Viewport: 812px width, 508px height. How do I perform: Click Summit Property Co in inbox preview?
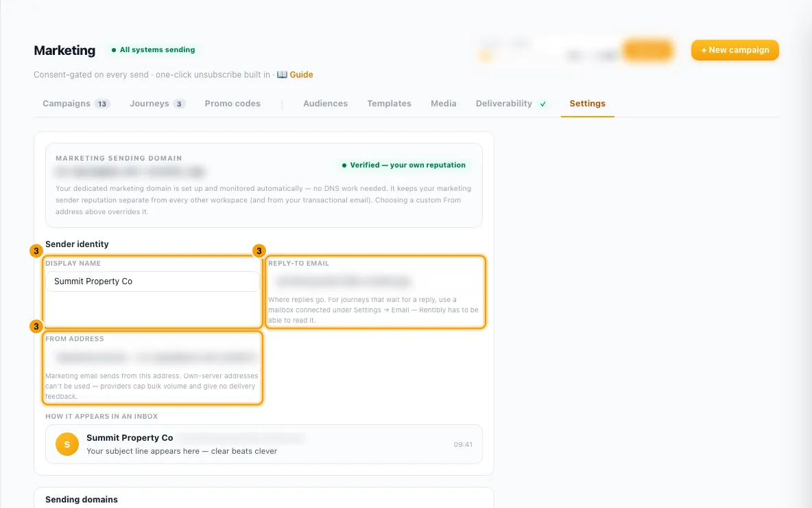tap(130, 437)
